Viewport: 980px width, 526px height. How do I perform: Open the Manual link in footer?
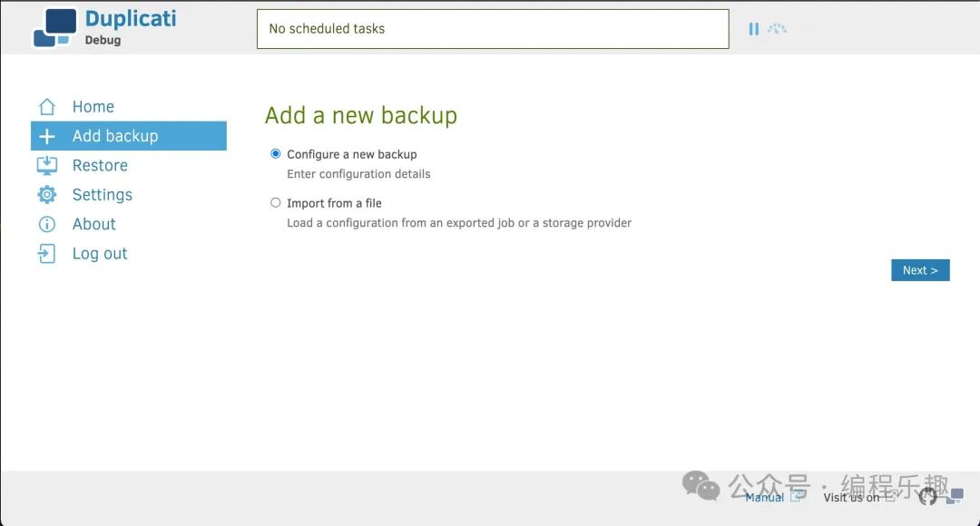[765, 497]
